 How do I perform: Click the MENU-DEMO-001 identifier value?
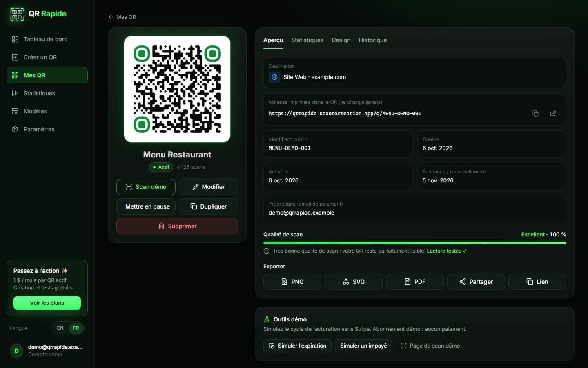point(290,148)
